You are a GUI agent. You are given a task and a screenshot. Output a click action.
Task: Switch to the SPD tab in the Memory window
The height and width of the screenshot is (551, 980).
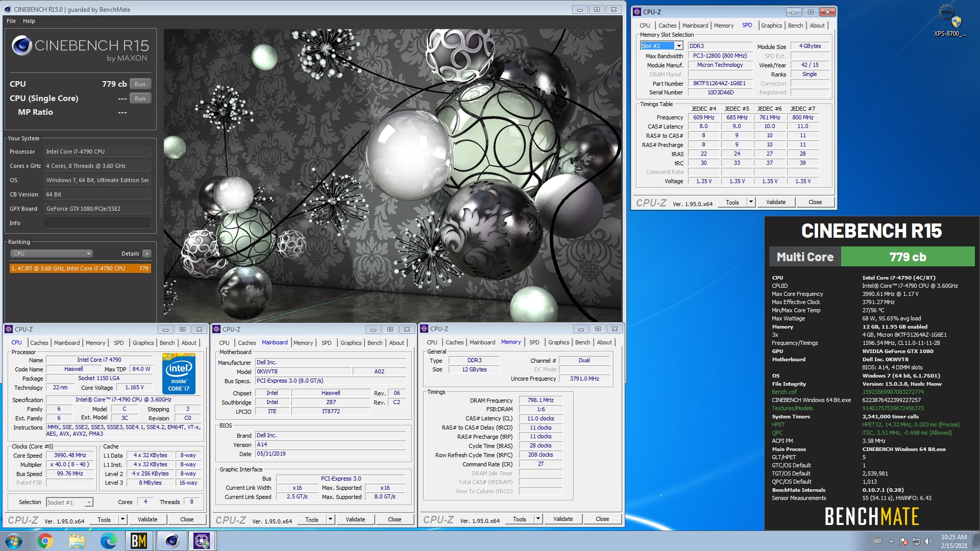(534, 342)
